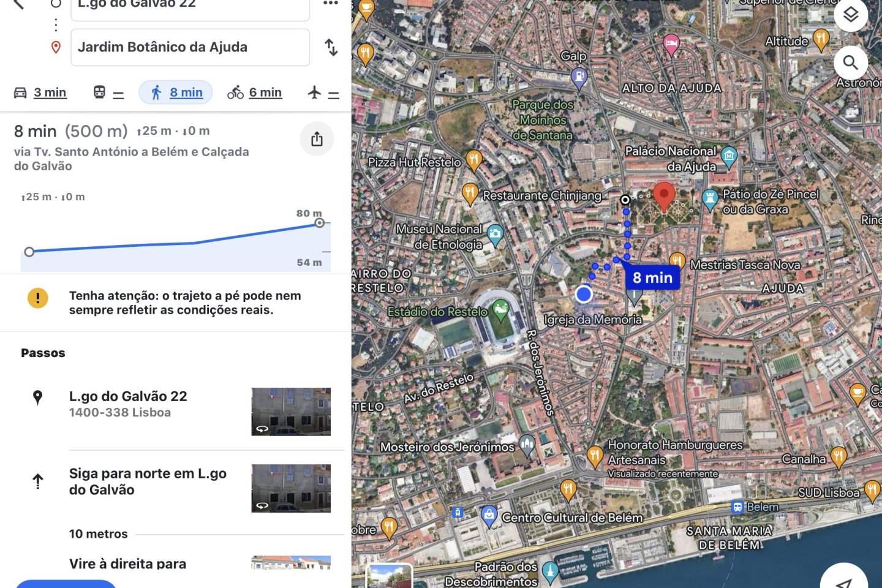Tap the 8 min route label

(652, 277)
